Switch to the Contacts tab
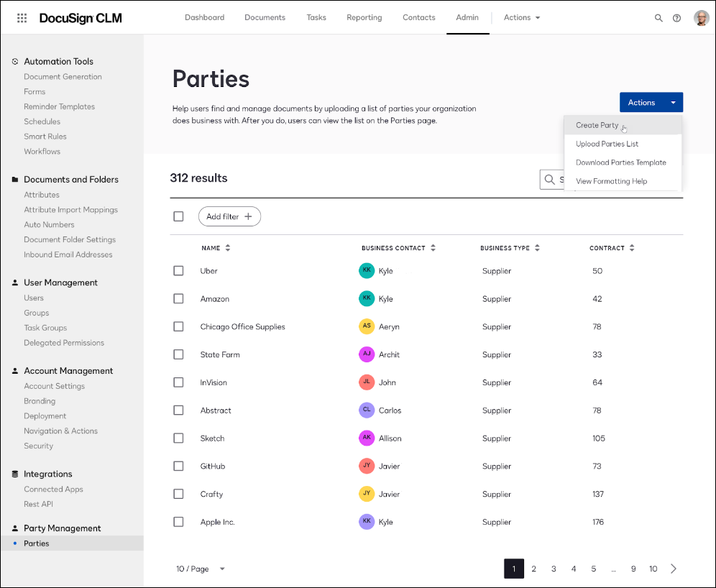 [x=418, y=17]
